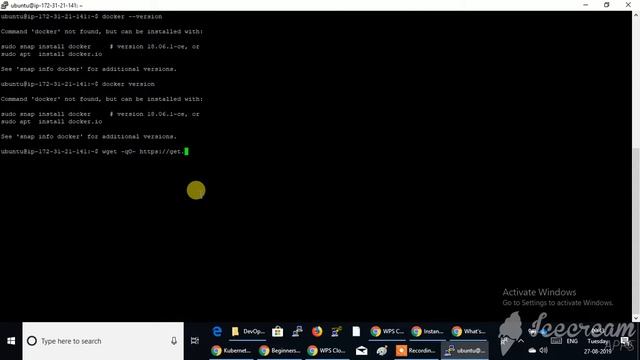Switch to the 'What's...' Chrome window

[468, 331]
